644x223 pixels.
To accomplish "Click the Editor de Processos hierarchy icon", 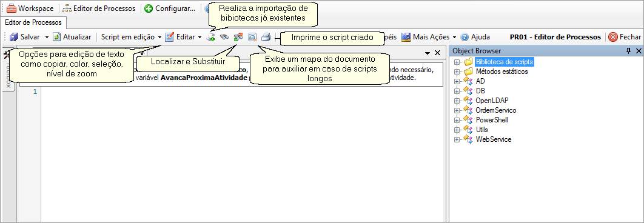I will tap(67, 8).
